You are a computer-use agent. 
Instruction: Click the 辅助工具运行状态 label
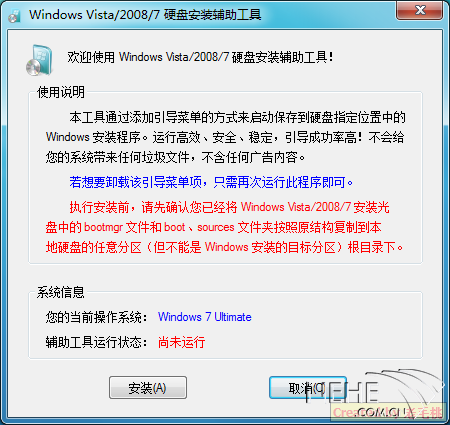[96, 342]
